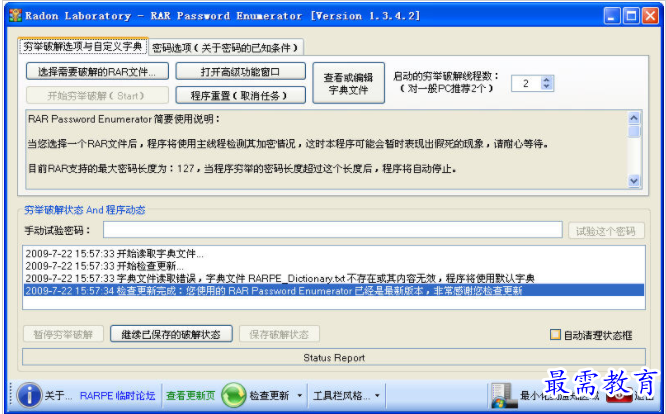The image size is (666, 414).
Task: Open the 检查更新 dropdown arrow
Action: pyautogui.click(x=300, y=395)
